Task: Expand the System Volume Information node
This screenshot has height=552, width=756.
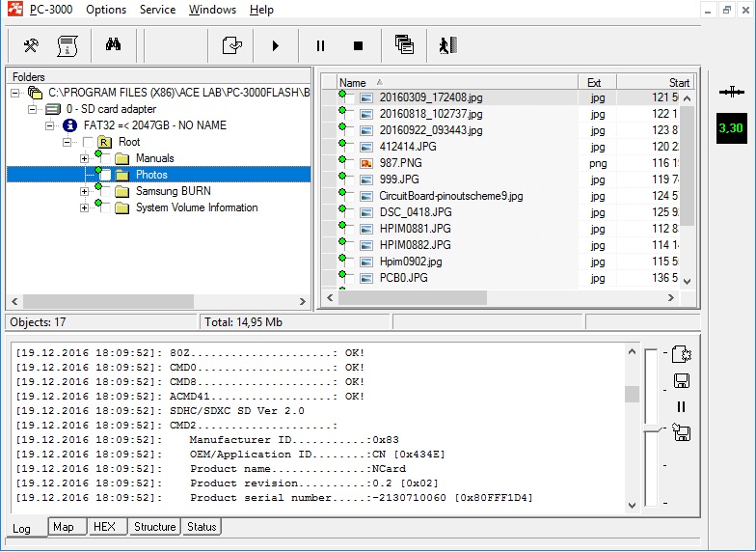Action: 85,207
